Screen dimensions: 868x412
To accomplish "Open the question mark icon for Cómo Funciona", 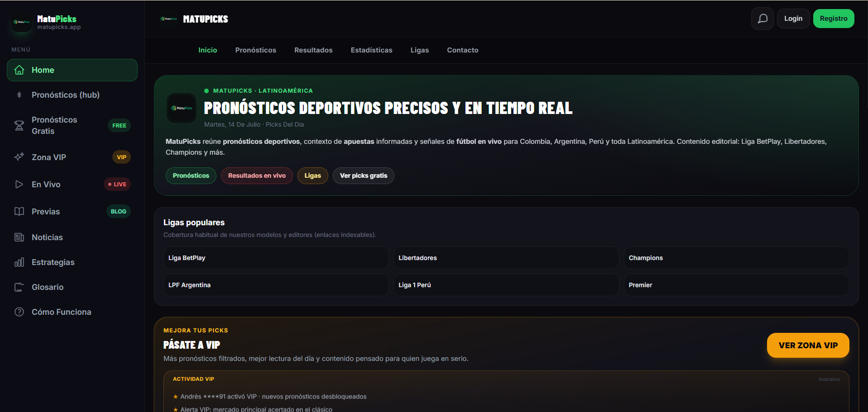I will (19, 312).
